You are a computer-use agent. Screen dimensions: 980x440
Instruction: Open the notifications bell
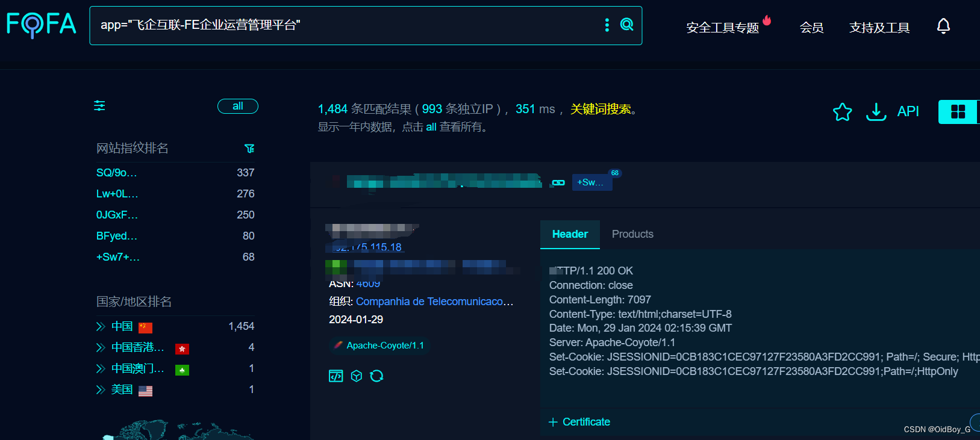click(x=943, y=26)
